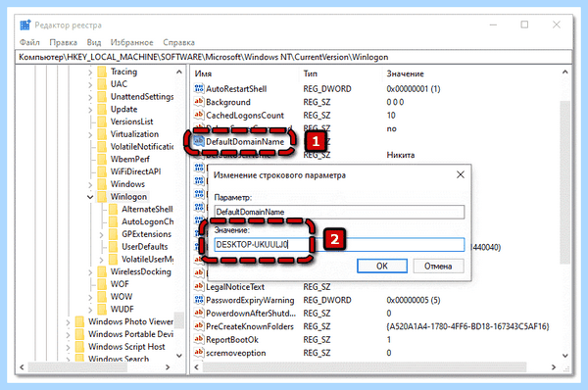Select the VolatileNotifications tree key
The image size is (588, 390).
(142, 147)
